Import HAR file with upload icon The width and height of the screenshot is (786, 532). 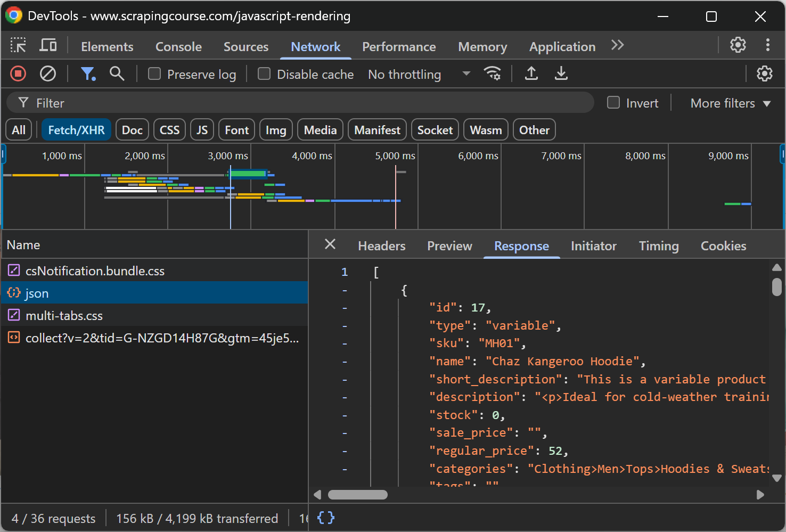pos(531,74)
